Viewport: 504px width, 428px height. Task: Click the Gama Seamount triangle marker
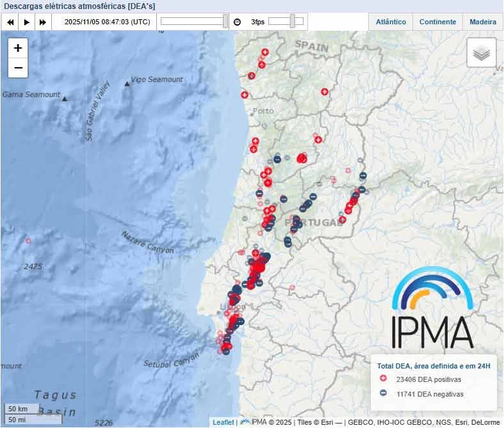[65, 99]
